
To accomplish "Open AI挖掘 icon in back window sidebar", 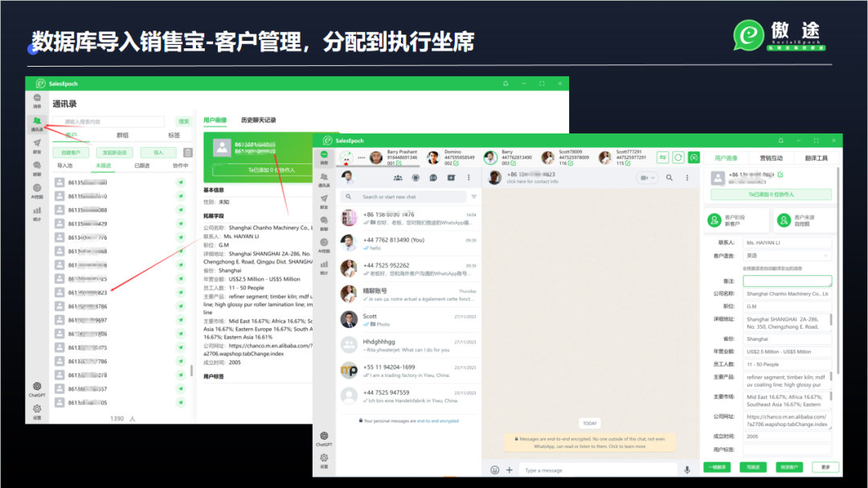I will [x=37, y=191].
